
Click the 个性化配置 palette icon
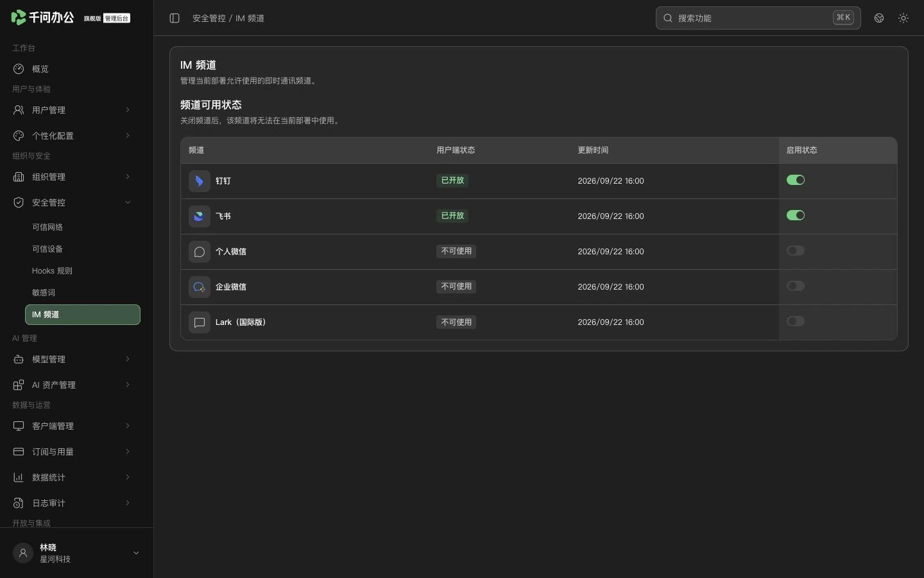pyautogui.click(x=19, y=136)
